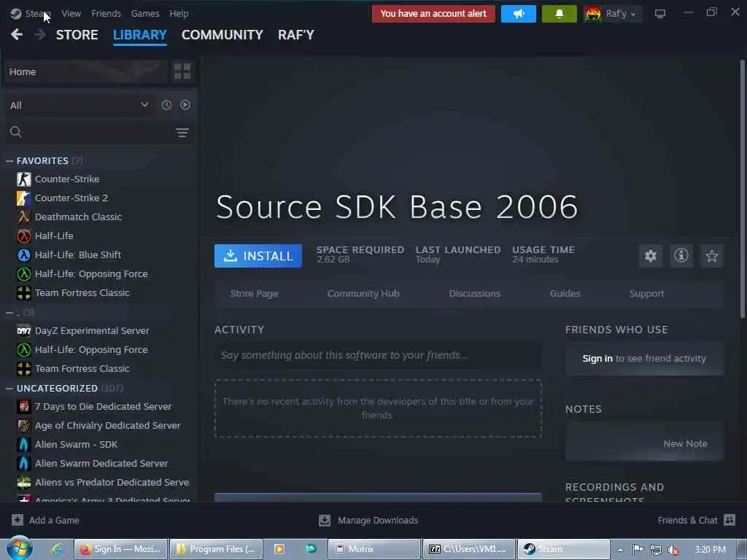The width and height of the screenshot is (747, 560).
Task: Open the advanced filter options icon
Action: point(182,133)
